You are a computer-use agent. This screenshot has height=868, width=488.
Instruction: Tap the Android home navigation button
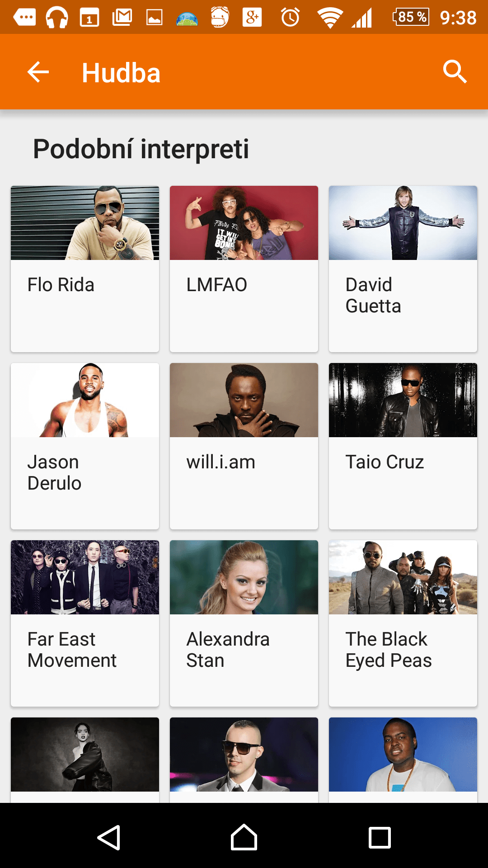pyautogui.click(x=244, y=837)
